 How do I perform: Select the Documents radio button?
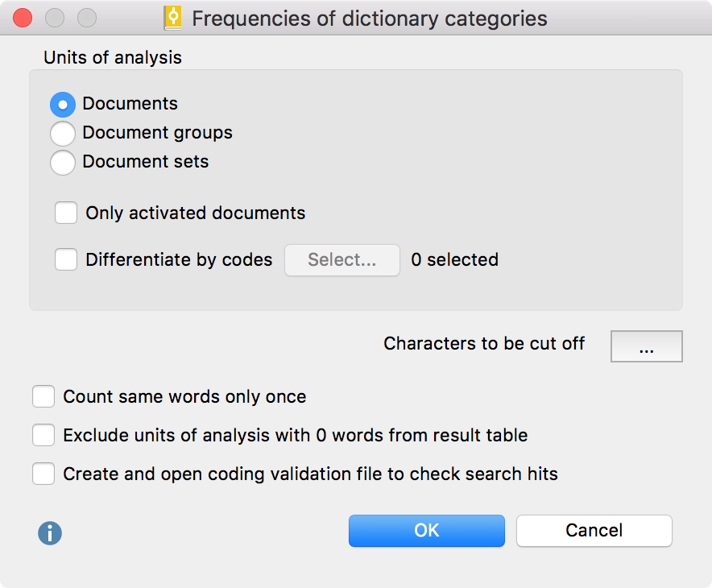click(63, 105)
